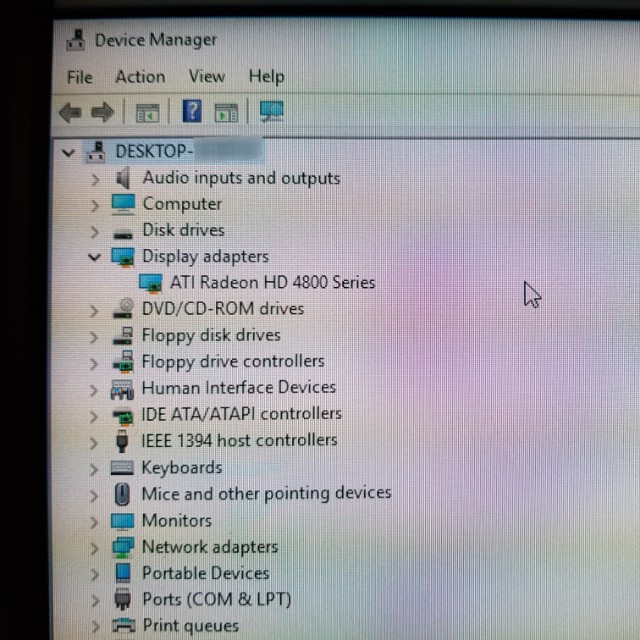
Task: Select the Disk drives label
Action: click(x=184, y=230)
